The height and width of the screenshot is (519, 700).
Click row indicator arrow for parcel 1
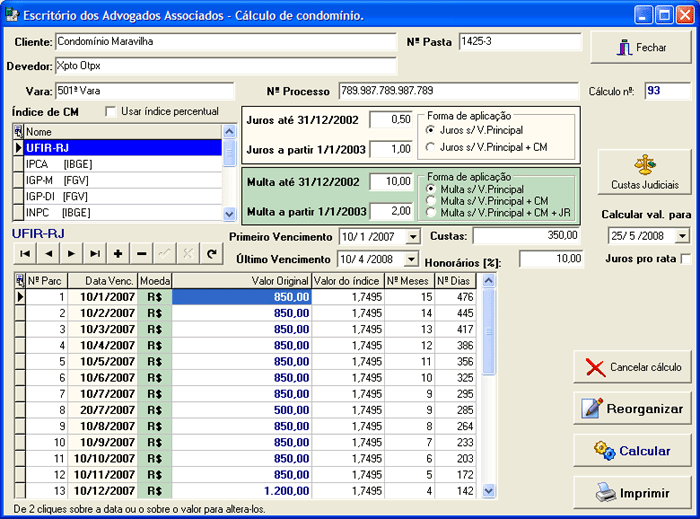20,297
